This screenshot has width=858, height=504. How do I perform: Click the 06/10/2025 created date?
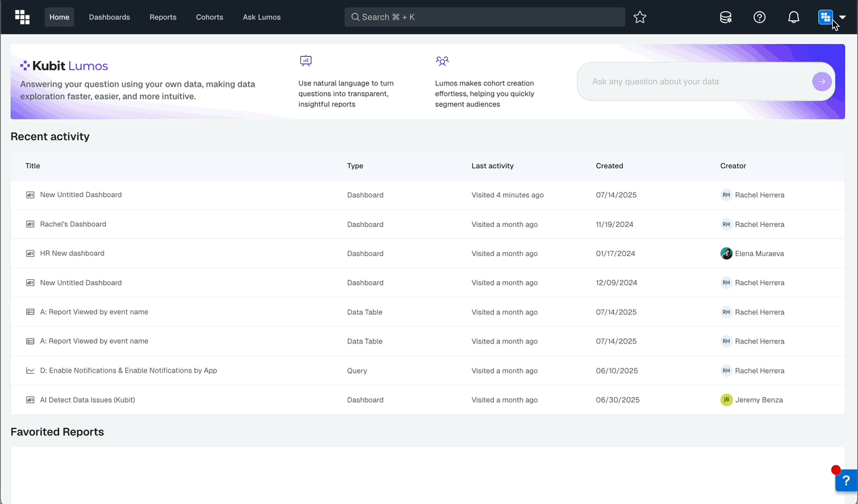[617, 371]
